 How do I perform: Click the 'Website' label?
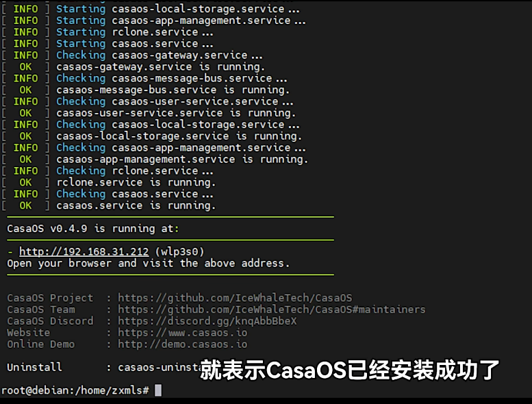coord(29,332)
